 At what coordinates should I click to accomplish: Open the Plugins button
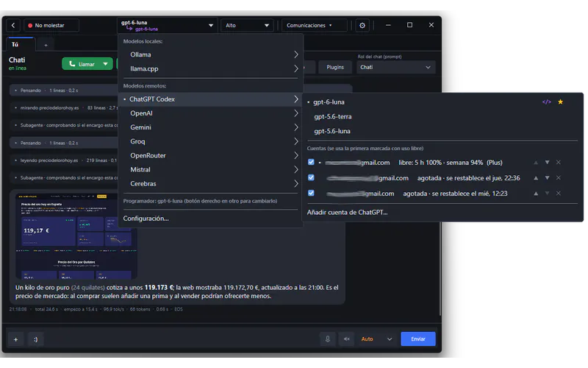click(335, 67)
